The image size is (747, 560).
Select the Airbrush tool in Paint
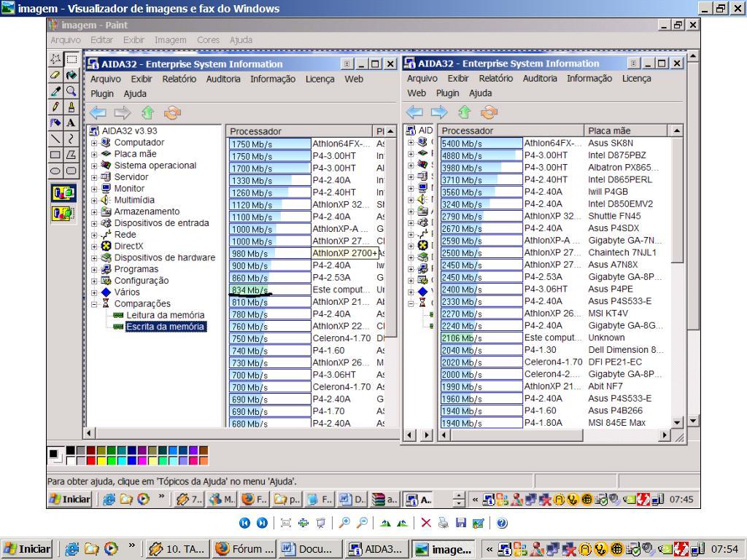(55, 122)
